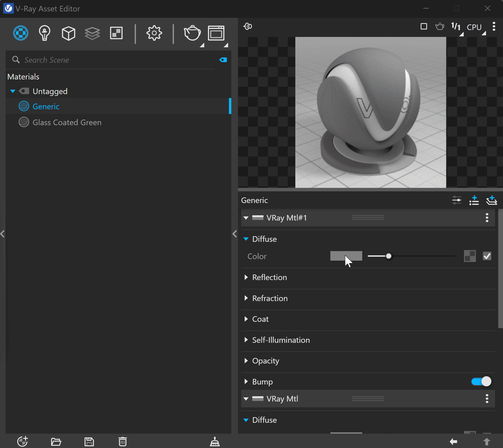503x448 pixels.
Task: Collapse the first Diffuse section
Action: click(246, 239)
